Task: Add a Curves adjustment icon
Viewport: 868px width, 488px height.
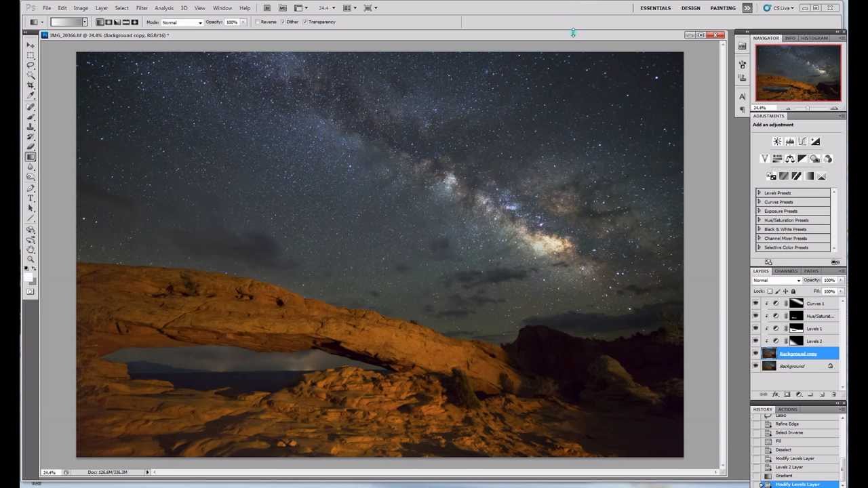Action: click(x=802, y=142)
